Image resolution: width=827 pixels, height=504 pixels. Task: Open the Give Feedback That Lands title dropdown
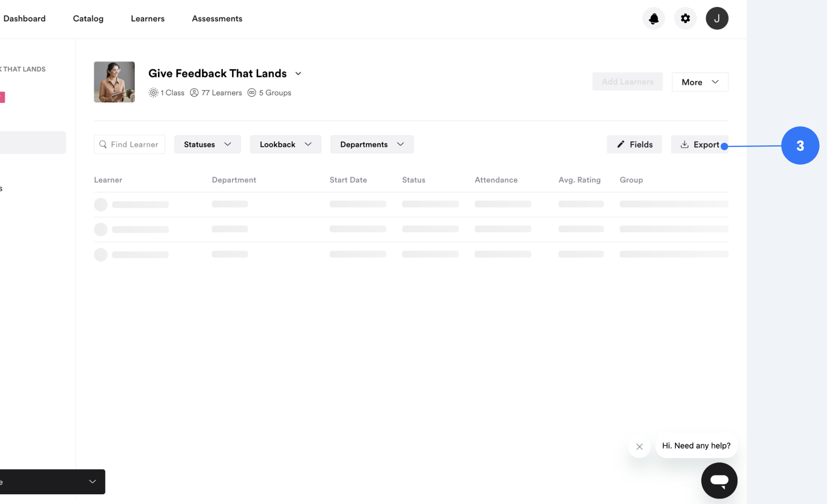(x=298, y=73)
